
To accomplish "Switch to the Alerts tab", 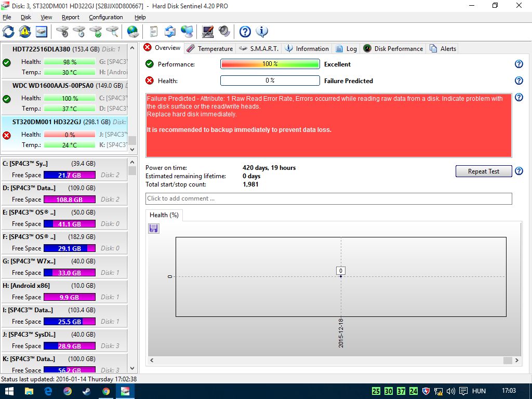I will (x=443, y=48).
